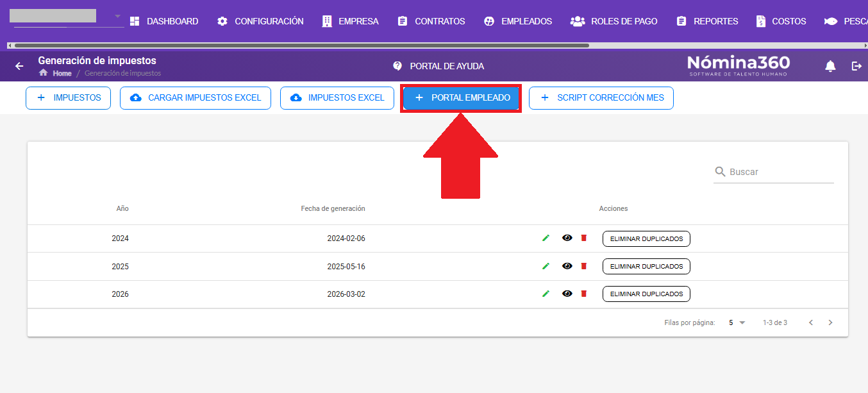This screenshot has width=868, height=393.
Task: Click the Año column header
Action: click(x=122, y=208)
